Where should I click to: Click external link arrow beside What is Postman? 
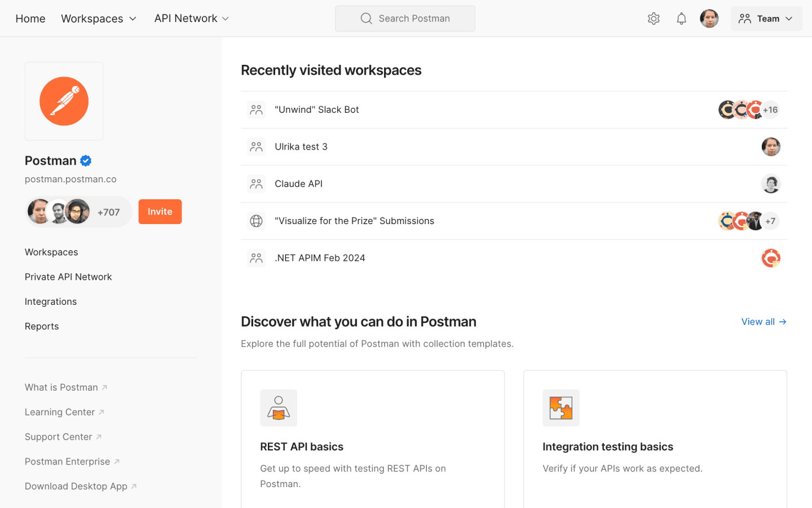tap(104, 387)
